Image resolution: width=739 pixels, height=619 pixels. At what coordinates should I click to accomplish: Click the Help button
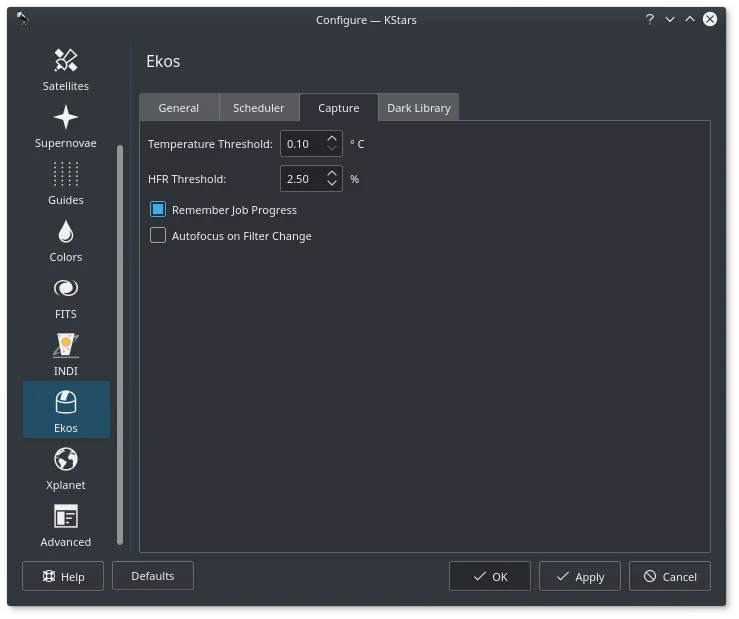63,576
